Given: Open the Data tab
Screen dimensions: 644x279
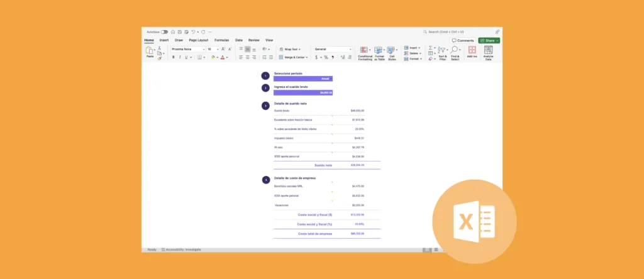Looking at the screenshot, I should (238, 40).
